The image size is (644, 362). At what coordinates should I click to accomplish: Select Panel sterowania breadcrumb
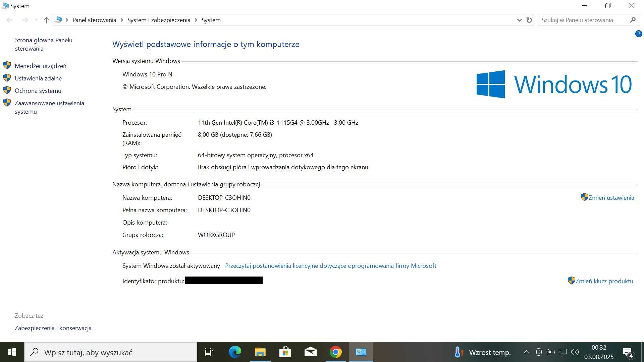94,20
